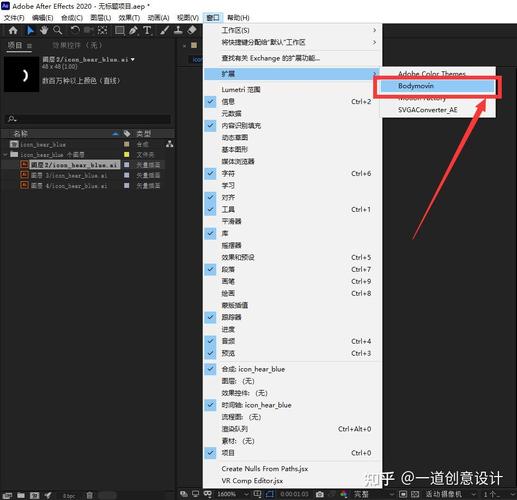Uncheck the 项目 Ctrl+0 menu entry
Viewport: 517px width, 500px height.
(293, 453)
